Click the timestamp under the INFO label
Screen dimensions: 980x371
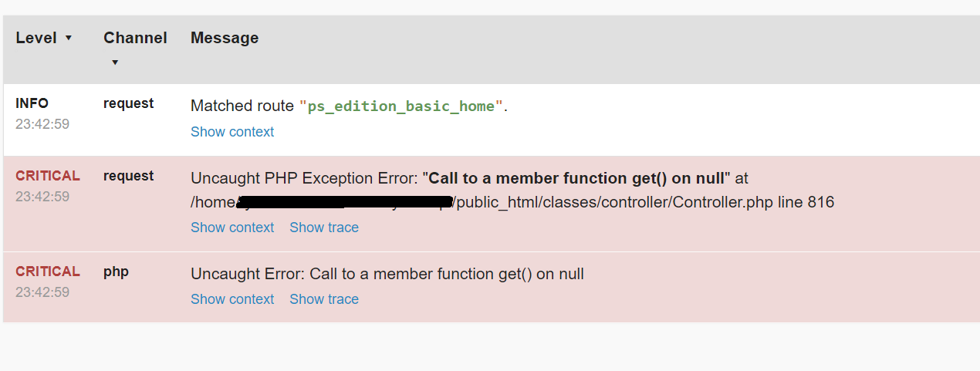(x=42, y=124)
